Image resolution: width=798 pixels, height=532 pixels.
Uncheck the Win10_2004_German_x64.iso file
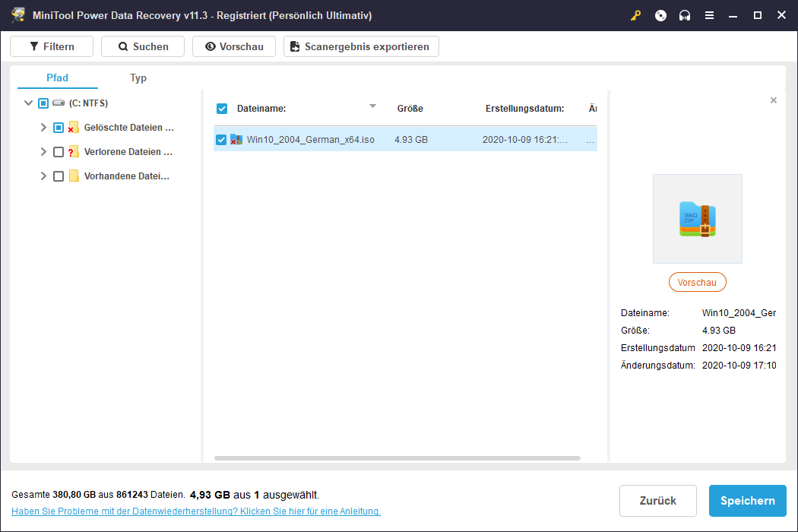pos(221,139)
